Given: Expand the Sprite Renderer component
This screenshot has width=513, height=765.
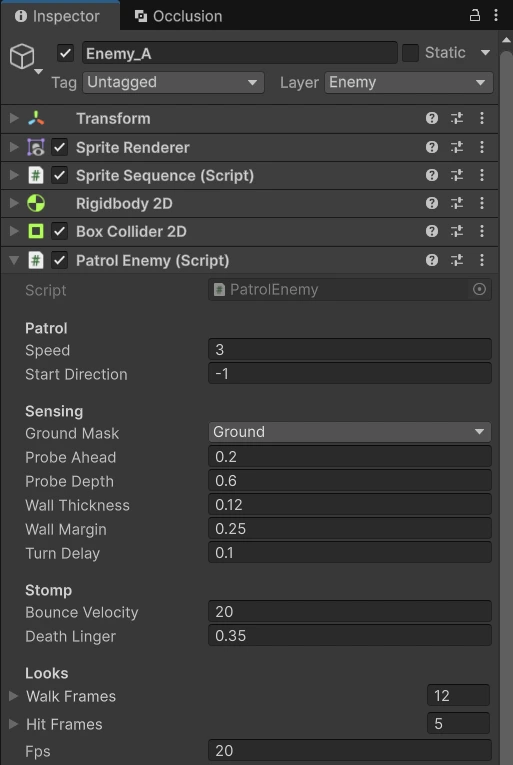Looking at the screenshot, I should pos(14,147).
